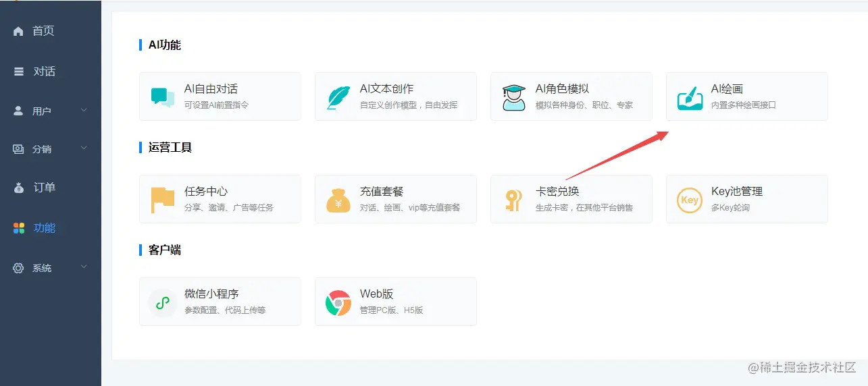Viewport: 868px width, 386px height.
Task: Open the Web版 card title
Action: pos(376,294)
